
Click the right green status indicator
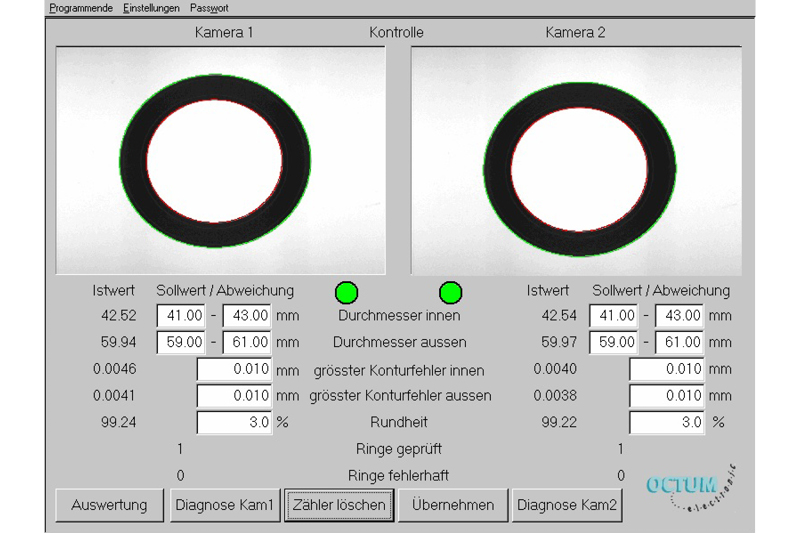pyautogui.click(x=451, y=293)
